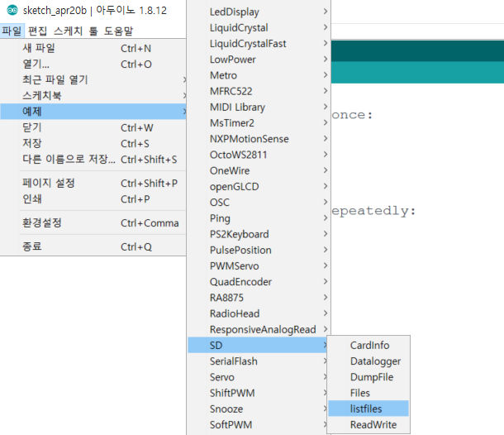
Task: Open 페이지 설정 from the file menu
Action: pos(93,183)
